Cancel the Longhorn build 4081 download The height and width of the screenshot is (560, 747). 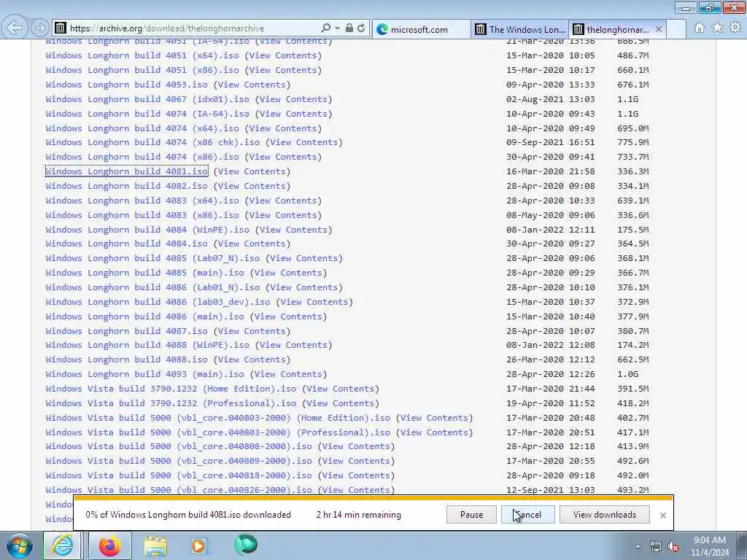528,515
